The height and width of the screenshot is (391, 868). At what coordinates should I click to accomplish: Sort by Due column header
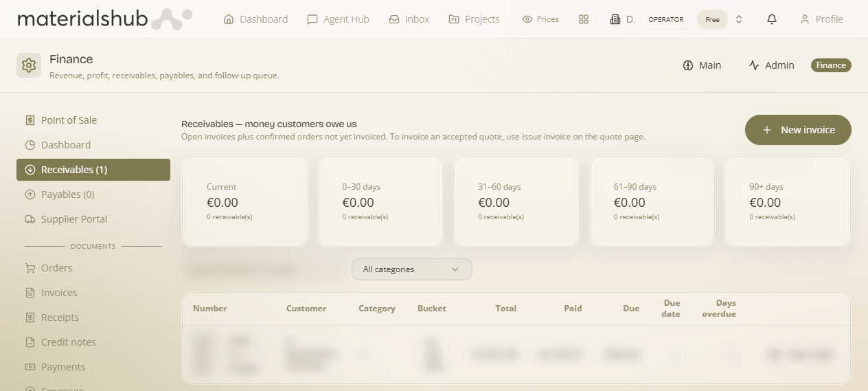[631, 309]
